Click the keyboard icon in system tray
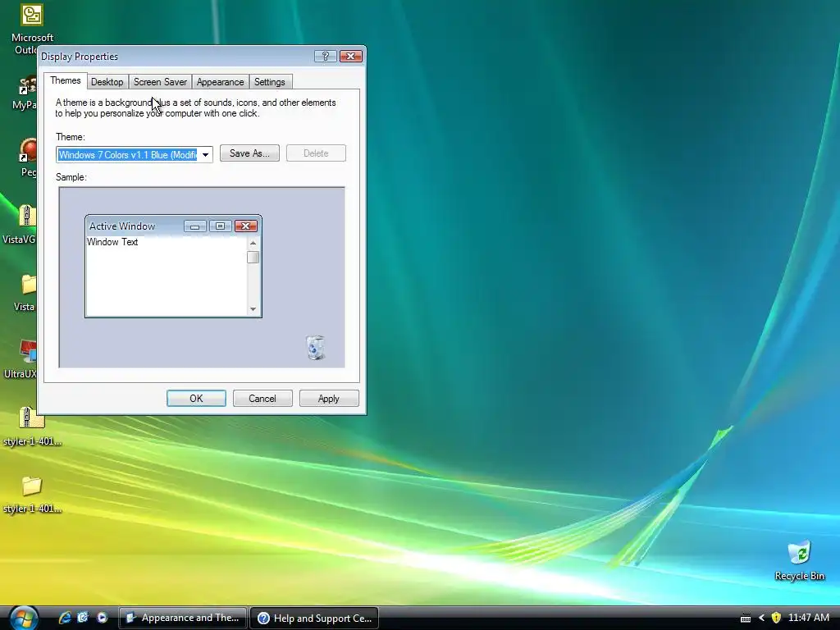The width and height of the screenshot is (840, 630). tap(745, 619)
